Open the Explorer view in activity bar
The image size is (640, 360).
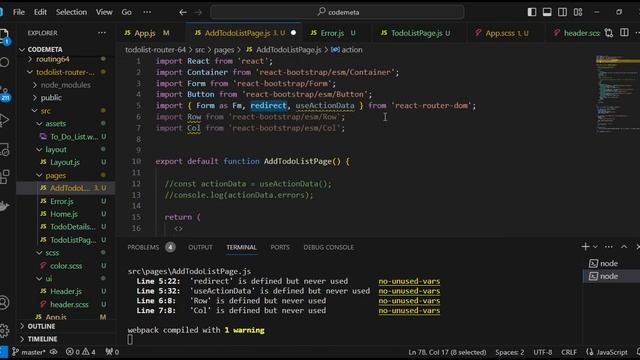tap(4, 36)
